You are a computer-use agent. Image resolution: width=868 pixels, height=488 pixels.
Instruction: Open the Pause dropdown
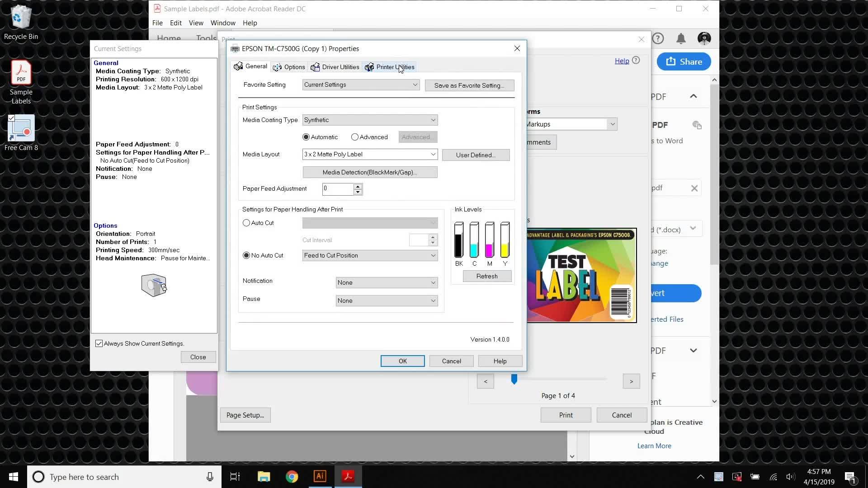[x=387, y=301]
